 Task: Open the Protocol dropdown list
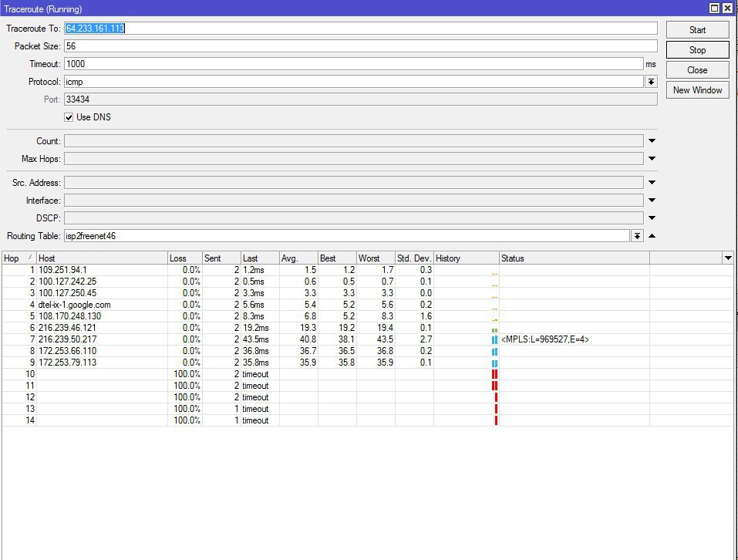651,82
